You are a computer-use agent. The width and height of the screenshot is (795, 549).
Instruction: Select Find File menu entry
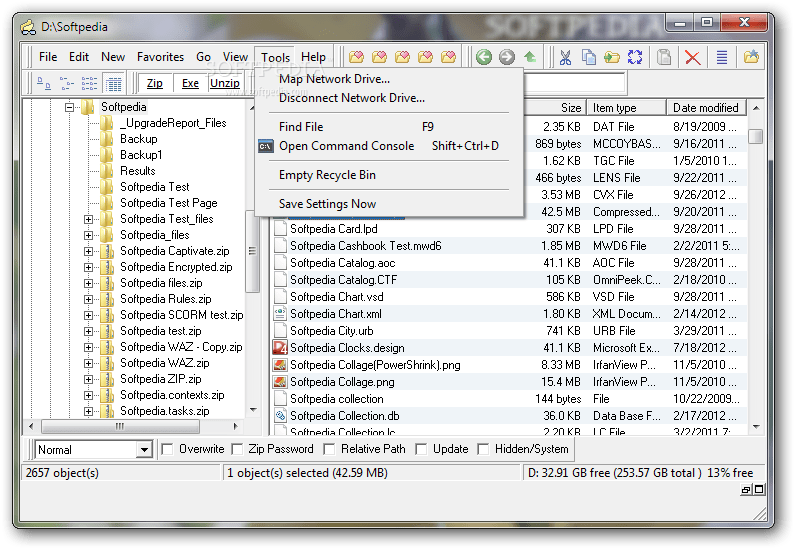[389, 127]
